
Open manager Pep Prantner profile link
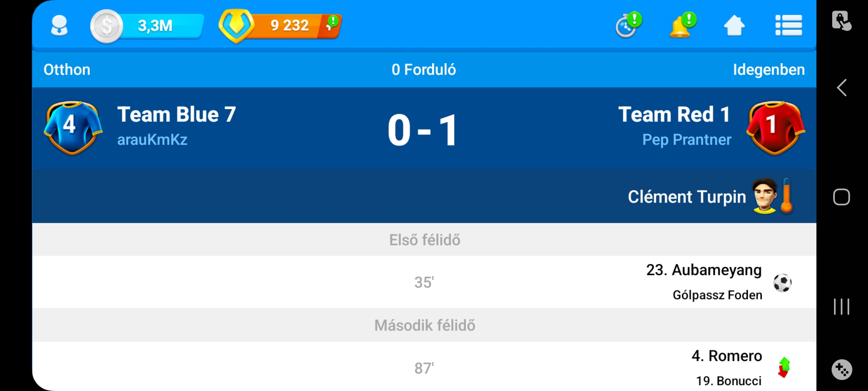click(x=686, y=140)
